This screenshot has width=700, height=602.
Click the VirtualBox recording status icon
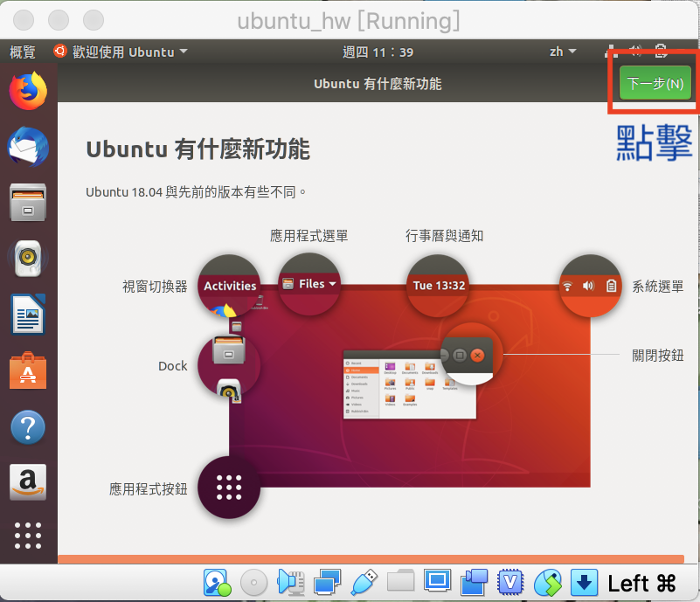coord(474,583)
